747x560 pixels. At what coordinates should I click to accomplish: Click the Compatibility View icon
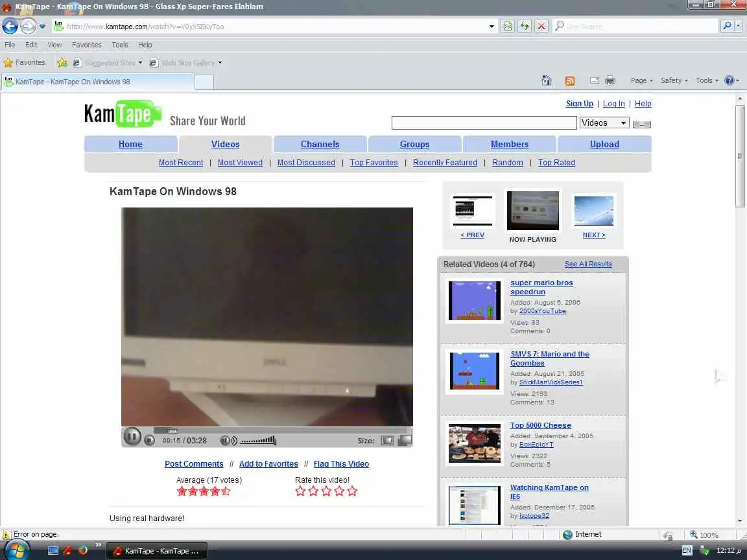pyautogui.click(x=508, y=26)
